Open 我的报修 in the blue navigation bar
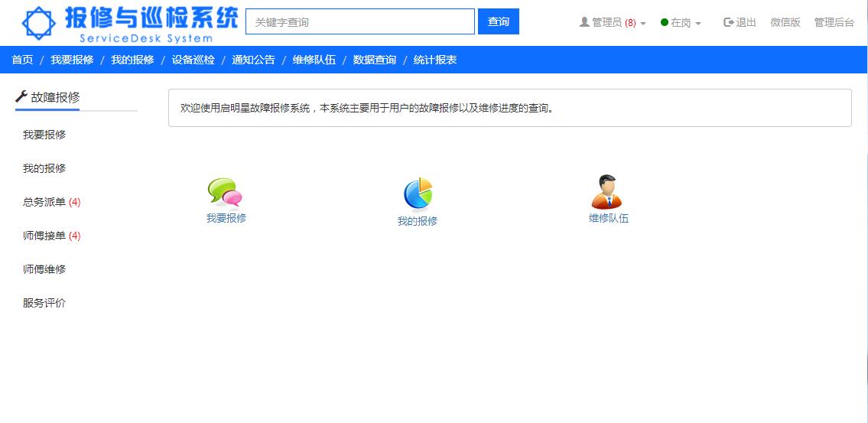Screen dimensions: 868x423 pos(132,60)
